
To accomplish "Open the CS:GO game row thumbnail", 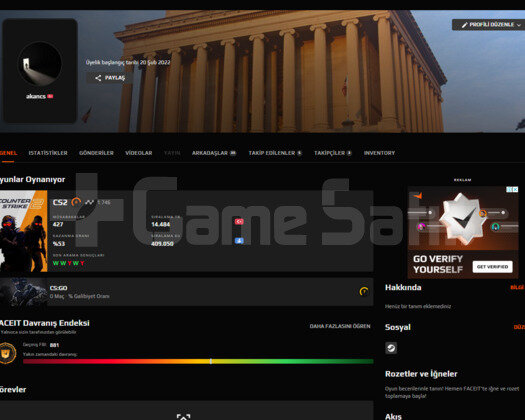I will tap(23, 292).
